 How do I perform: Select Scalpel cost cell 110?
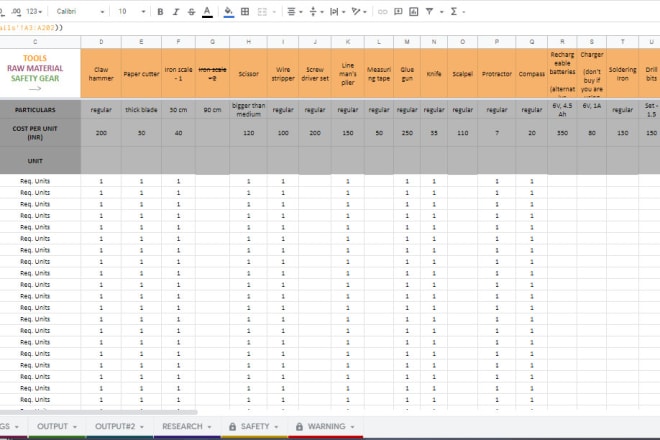pos(463,133)
